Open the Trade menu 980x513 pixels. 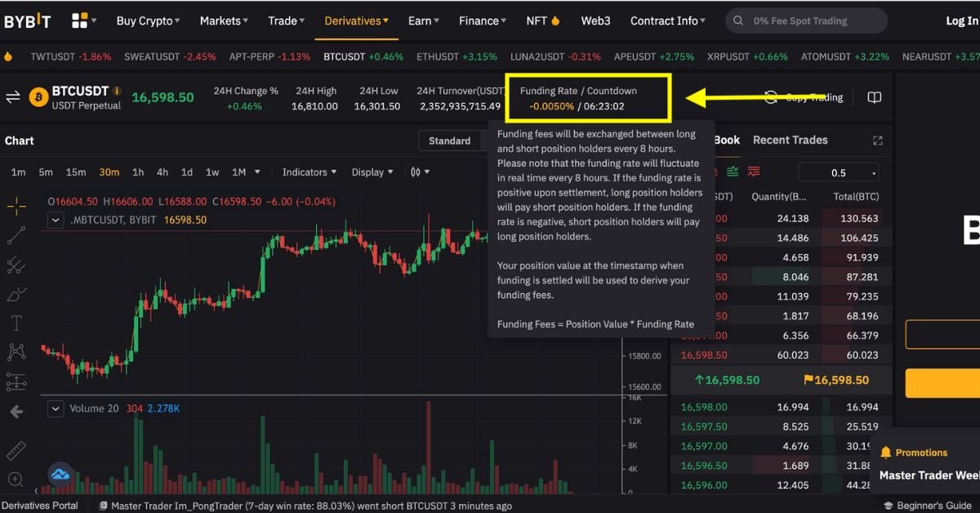287,20
